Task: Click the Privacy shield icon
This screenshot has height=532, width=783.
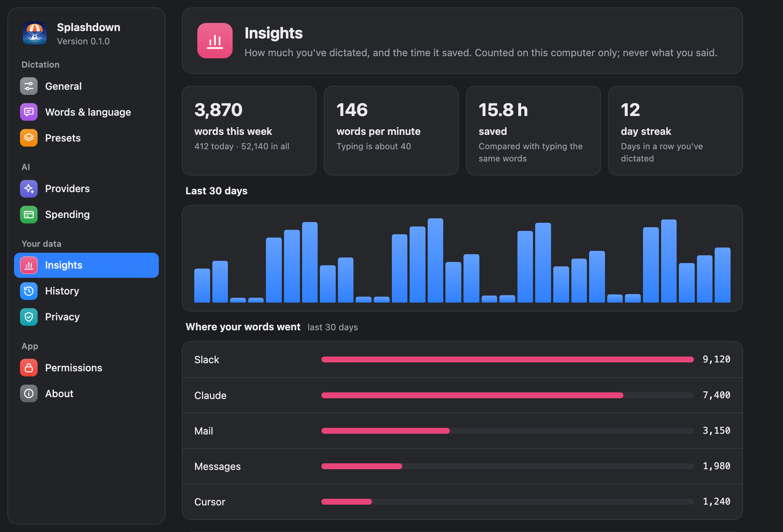Action: (29, 317)
